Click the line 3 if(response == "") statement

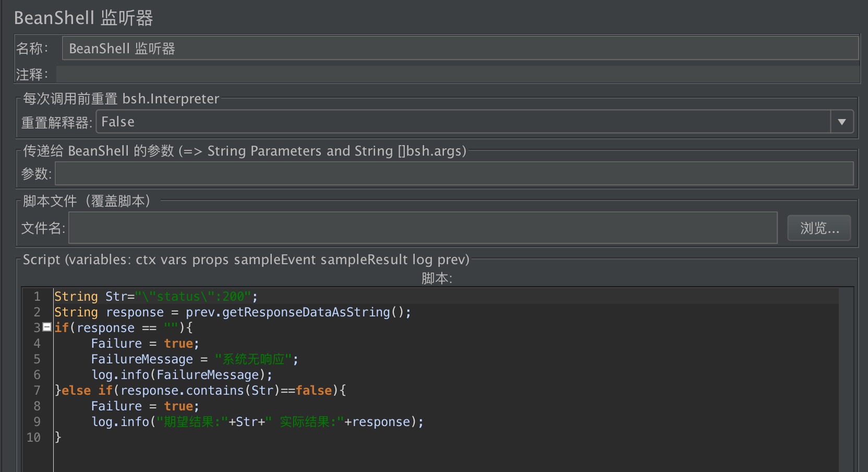point(124,328)
